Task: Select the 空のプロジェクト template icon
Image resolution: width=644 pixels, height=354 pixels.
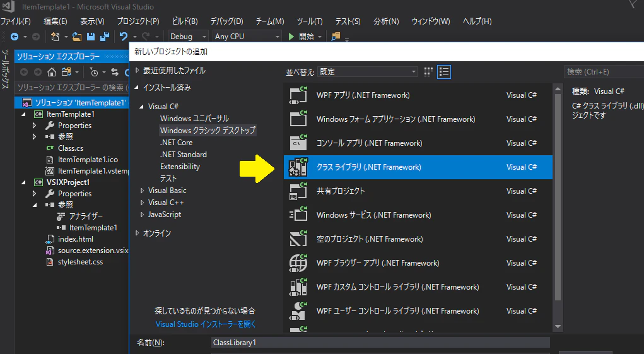Action: (x=298, y=239)
